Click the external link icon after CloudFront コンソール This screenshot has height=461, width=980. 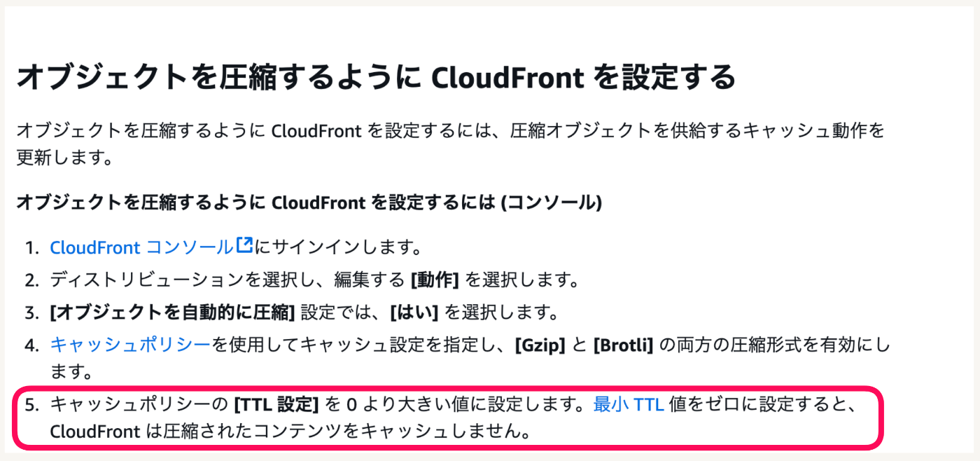tap(244, 246)
